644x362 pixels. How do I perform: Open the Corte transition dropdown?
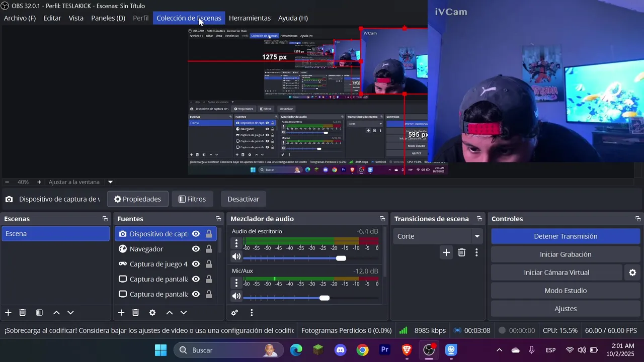click(x=438, y=236)
